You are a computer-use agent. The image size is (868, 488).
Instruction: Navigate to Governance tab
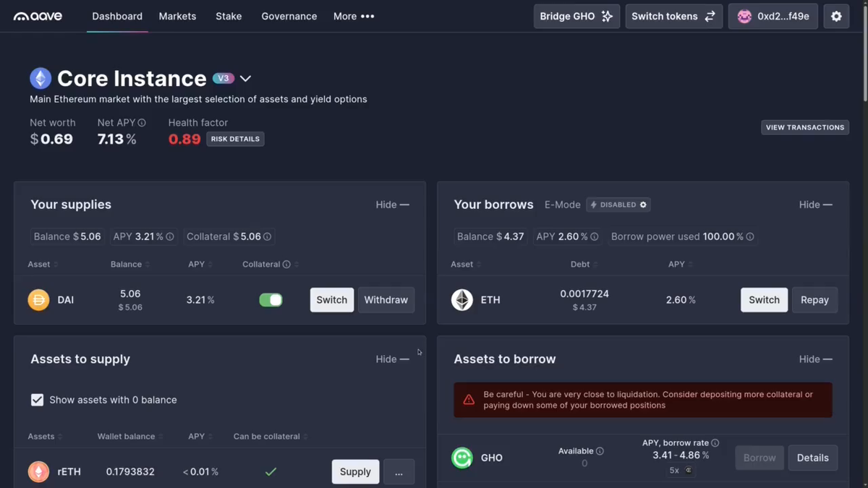289,16
